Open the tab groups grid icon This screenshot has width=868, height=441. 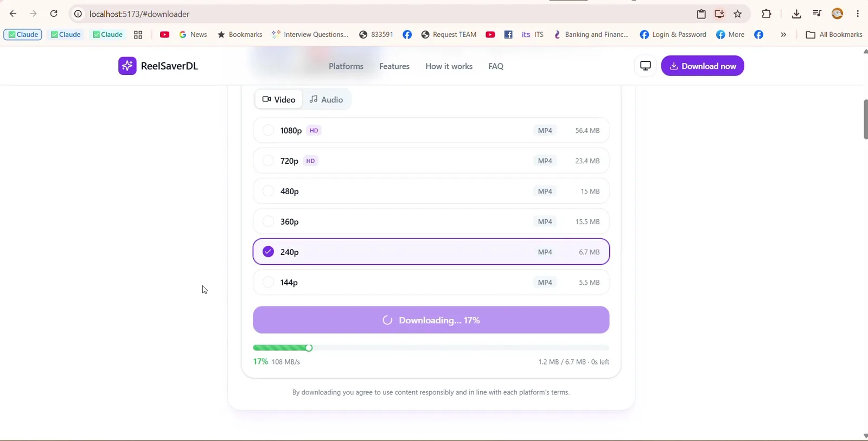click(138, 35)
